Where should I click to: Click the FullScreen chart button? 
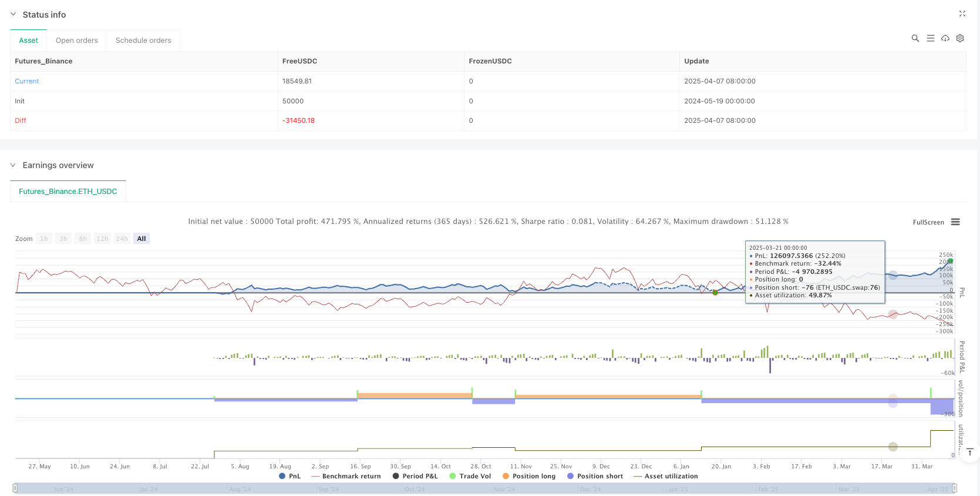pyautogui.click(x=928, y=222)
